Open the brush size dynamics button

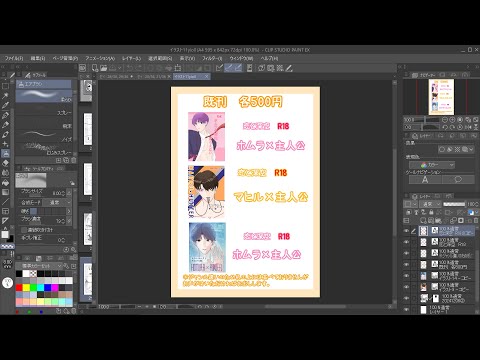tap(69, 193)
